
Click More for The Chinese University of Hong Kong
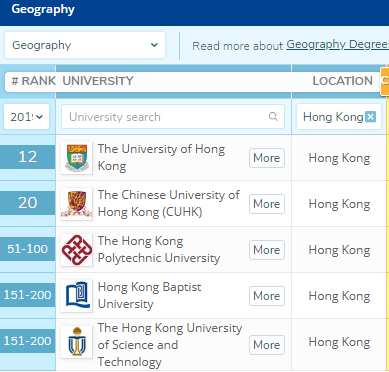click(267, 204)
